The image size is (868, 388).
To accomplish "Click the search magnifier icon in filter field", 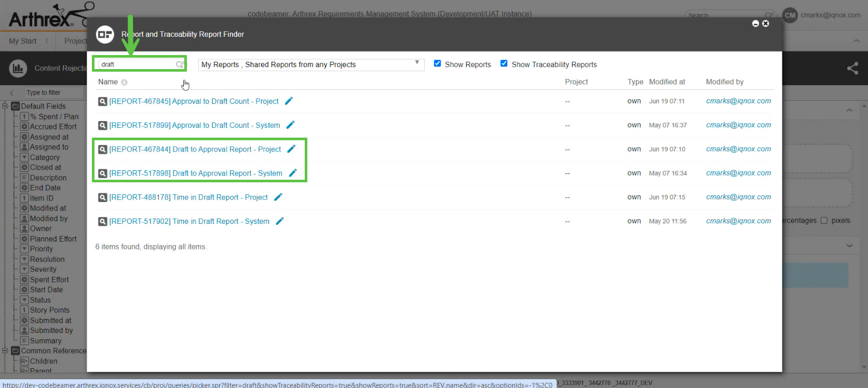I will (x=180, y=64).
